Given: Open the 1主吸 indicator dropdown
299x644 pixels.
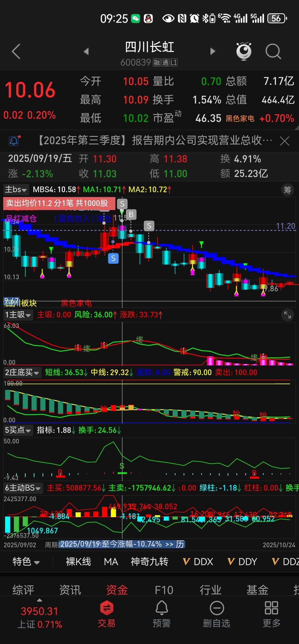Looking at the screenshot, I should (18, 315).
